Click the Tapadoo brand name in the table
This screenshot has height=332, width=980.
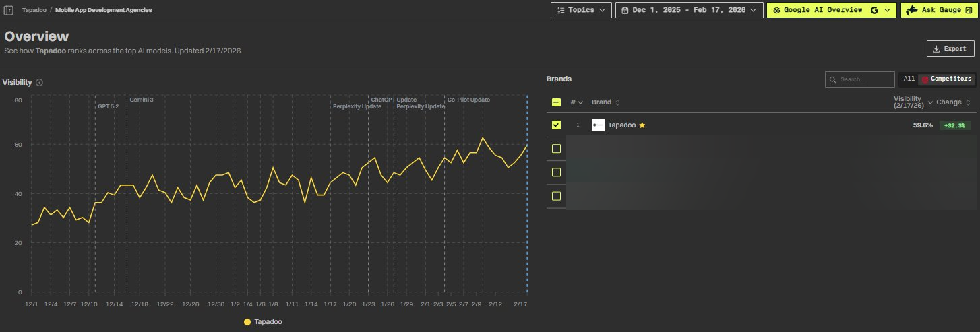(x=621, y=125)
